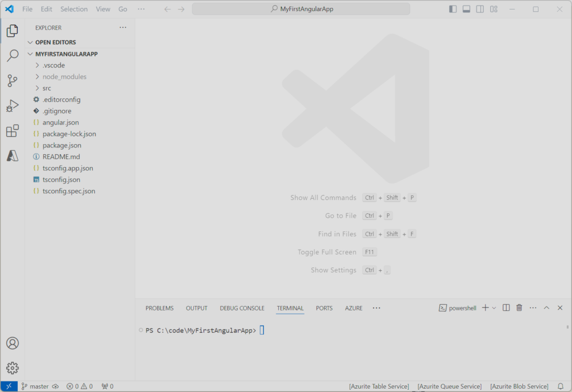The height and width of the screenshot is (392, 572).
Task: Open the Run and Debug view
Action: (x=12, y=106)
